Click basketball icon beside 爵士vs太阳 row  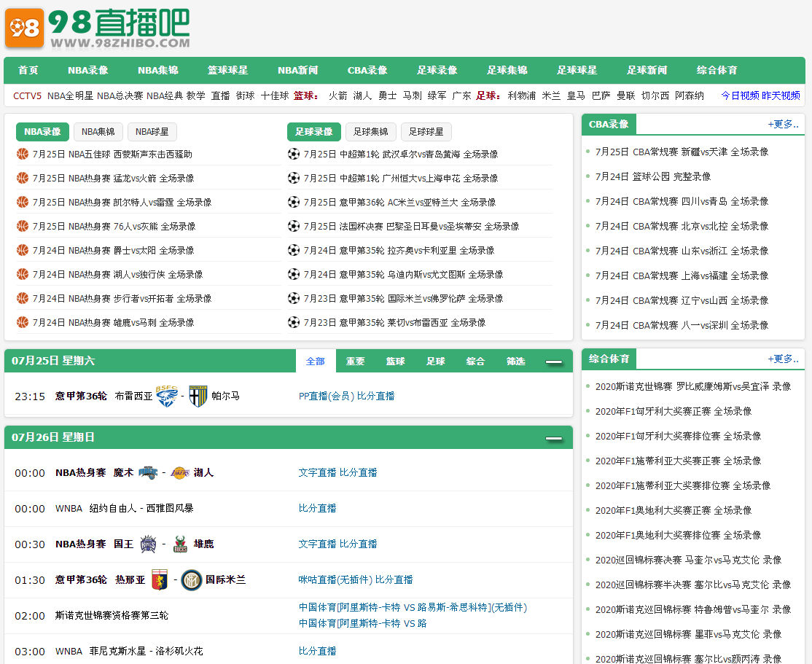(23, 250)
